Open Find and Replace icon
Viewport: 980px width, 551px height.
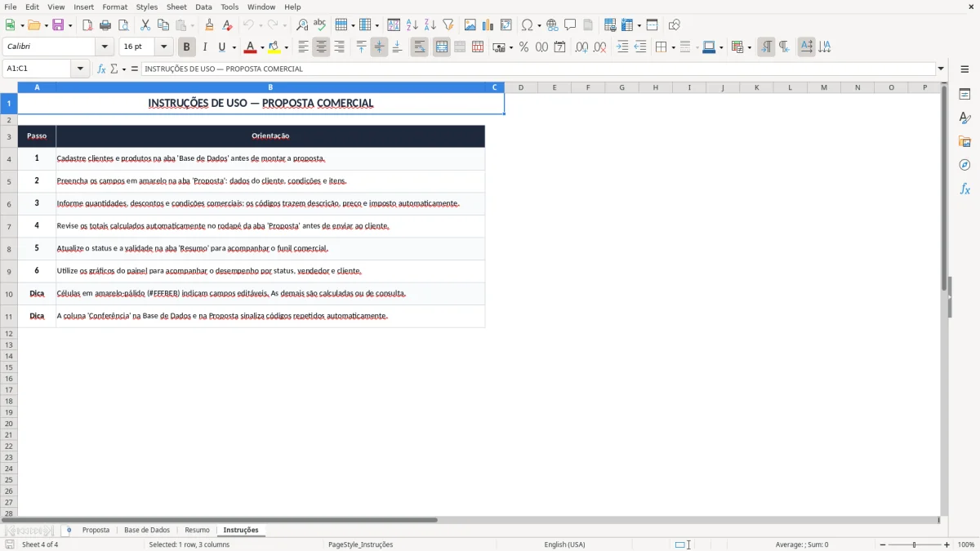point(302,25)
